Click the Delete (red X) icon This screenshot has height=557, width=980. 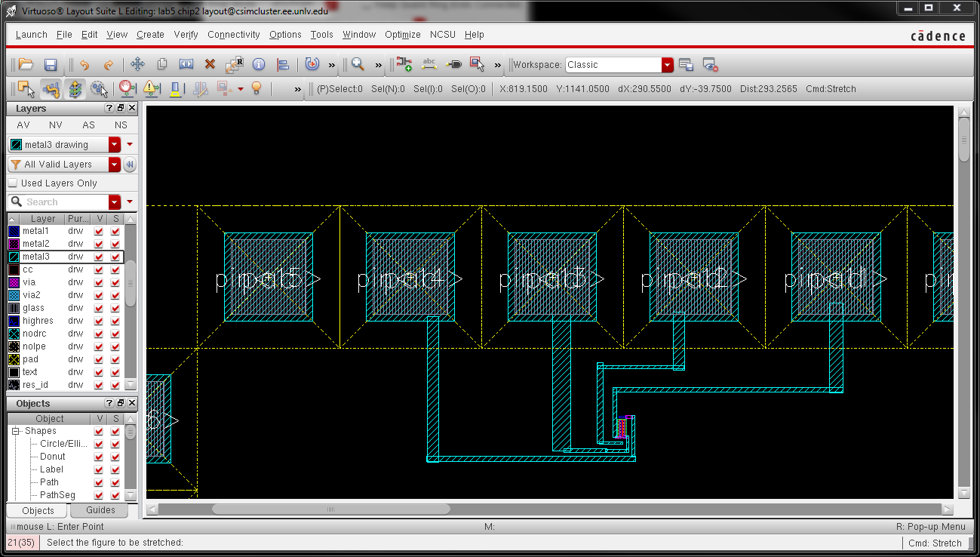pos(210,65)
